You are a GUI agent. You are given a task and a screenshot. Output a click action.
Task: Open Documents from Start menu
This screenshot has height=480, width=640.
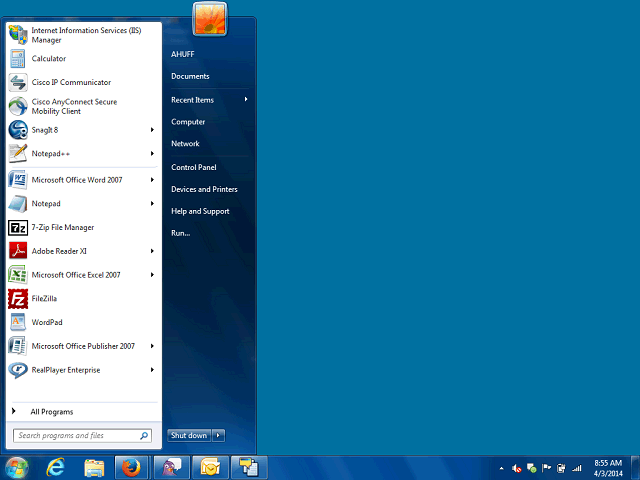[x=190, y=76]
